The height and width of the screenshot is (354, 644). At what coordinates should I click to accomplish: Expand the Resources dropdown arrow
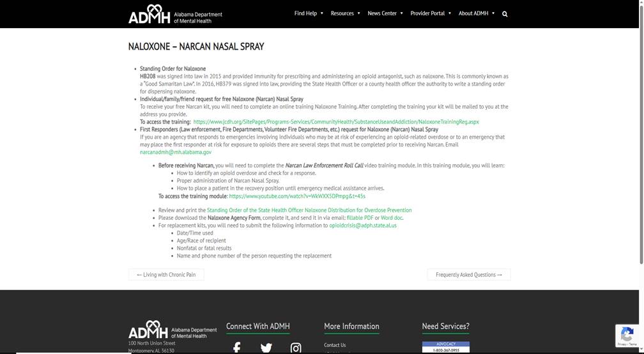(358, 13)
